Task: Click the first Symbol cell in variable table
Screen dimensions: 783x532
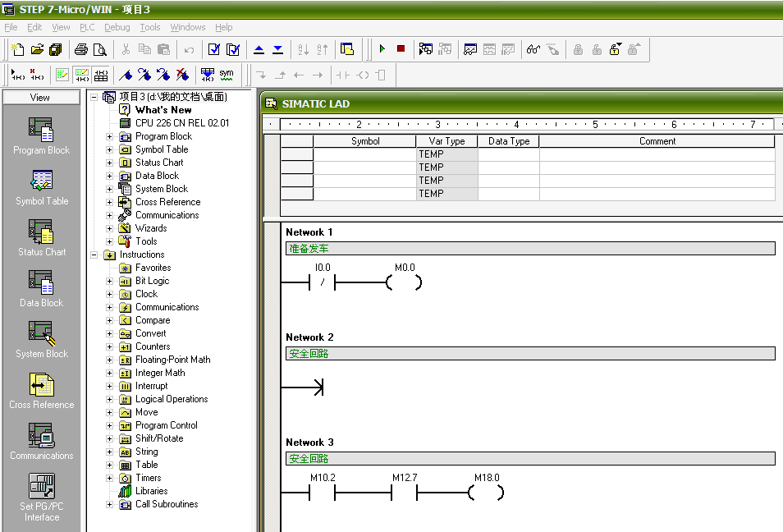Action: point(365,154)
